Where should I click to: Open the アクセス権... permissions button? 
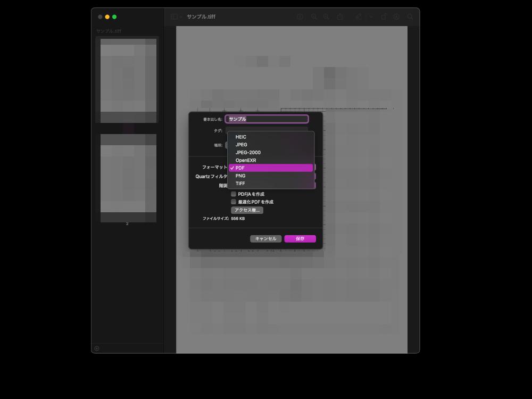[247, 210]
